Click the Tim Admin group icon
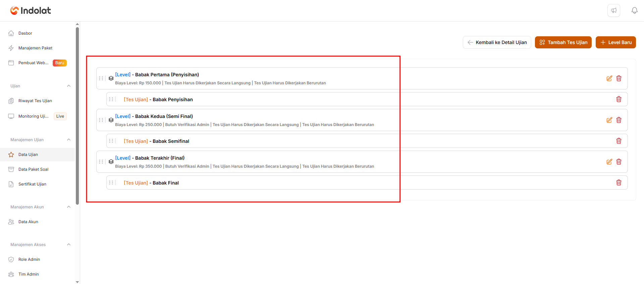 (x=11, y=274)
